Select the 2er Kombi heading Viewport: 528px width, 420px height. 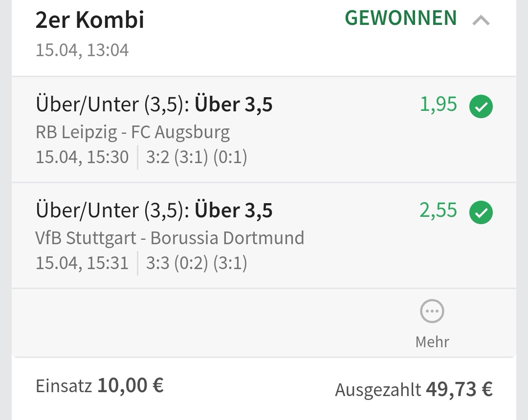[90, 20]
